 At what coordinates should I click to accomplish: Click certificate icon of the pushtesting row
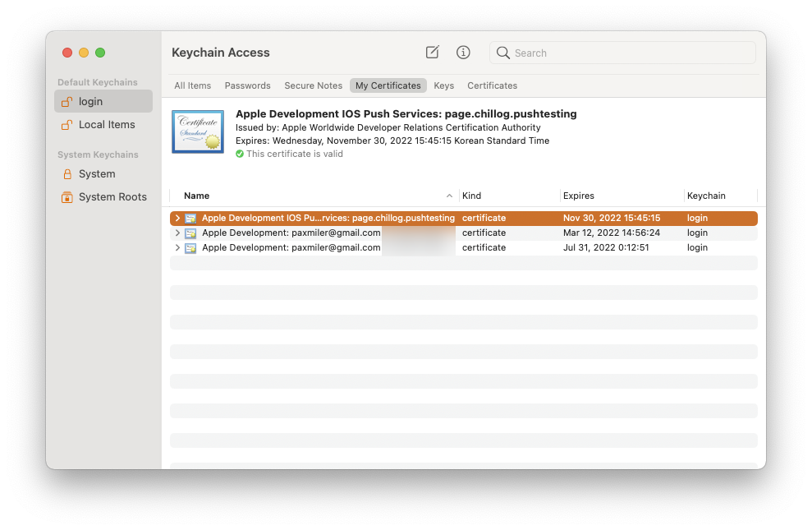click(x=190, y=219)
